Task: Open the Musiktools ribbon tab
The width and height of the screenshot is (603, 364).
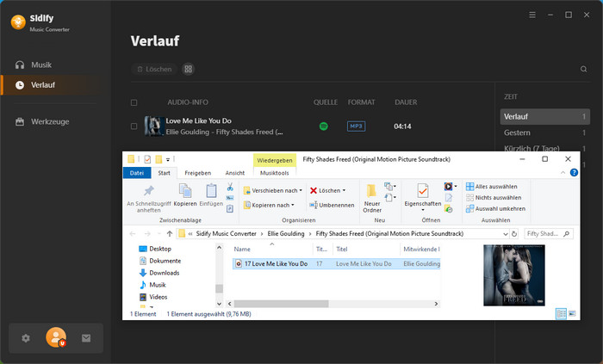Action: 275,173
